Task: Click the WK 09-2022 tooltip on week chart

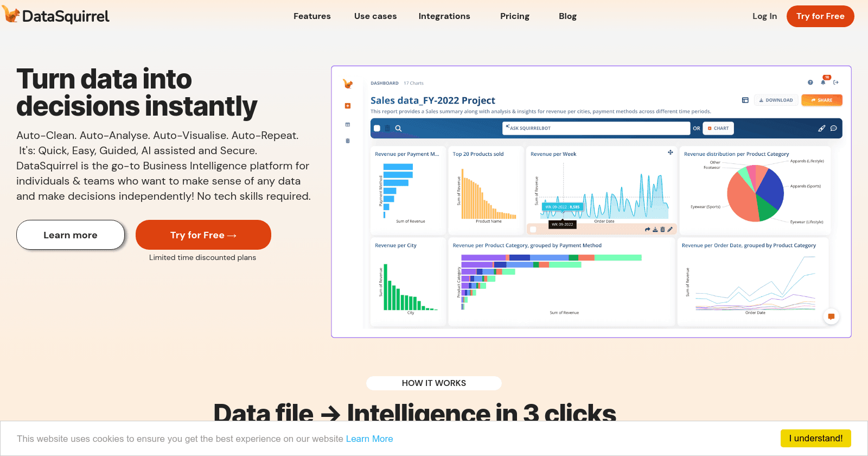Action: (x=562, y=207)
